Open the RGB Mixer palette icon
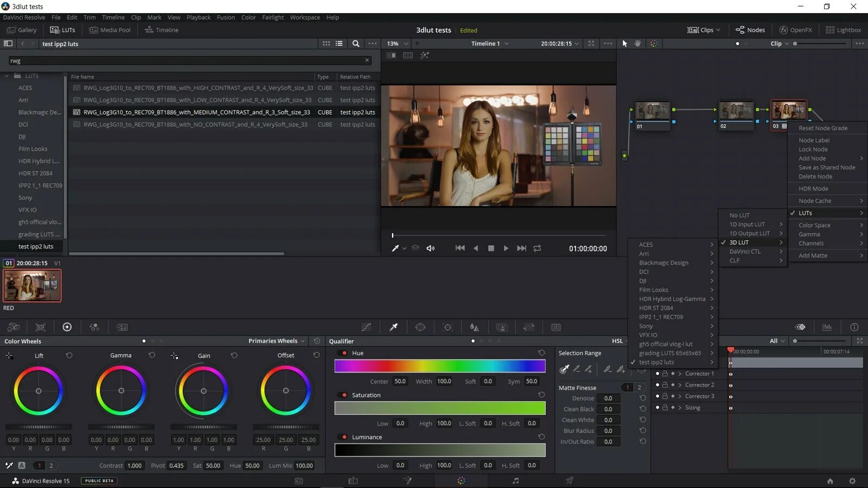The height and width of the screenshot is (488, 868). click(x=94, y=327)
